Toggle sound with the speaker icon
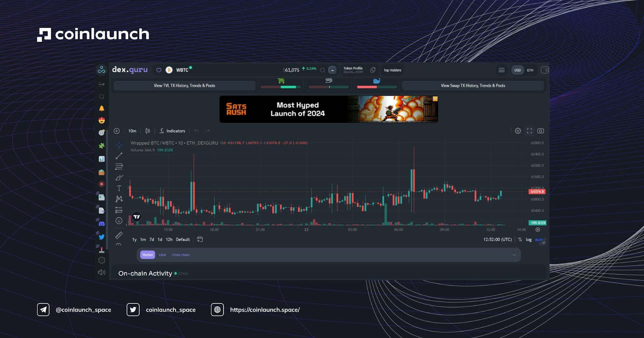This screenshot has width=644, height=338. coord(101,272)
